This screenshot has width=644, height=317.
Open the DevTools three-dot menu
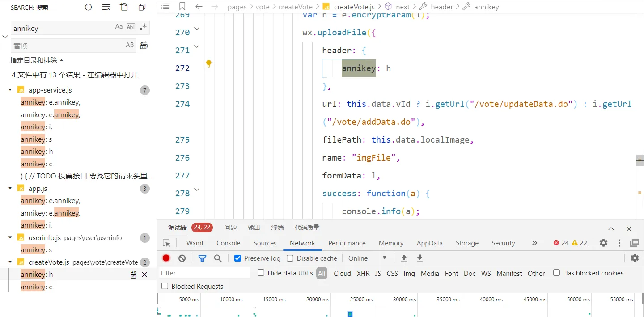click(x=619, y=243)
